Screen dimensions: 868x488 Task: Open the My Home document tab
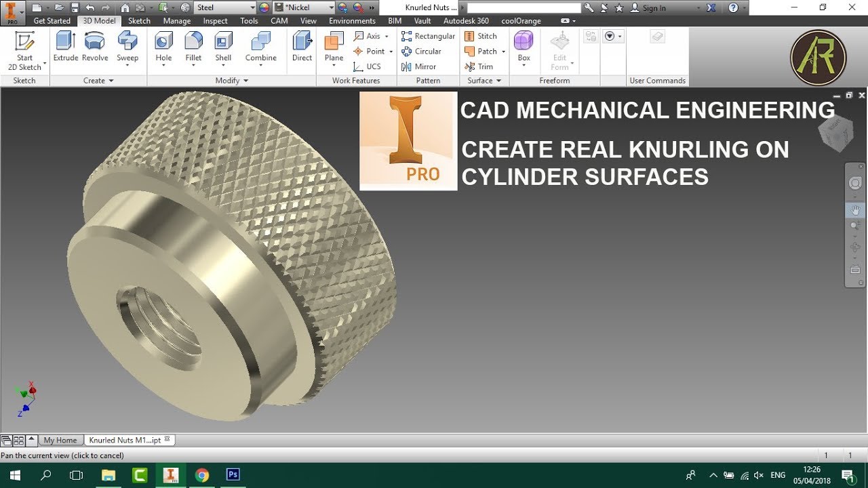tap(60, 440)
